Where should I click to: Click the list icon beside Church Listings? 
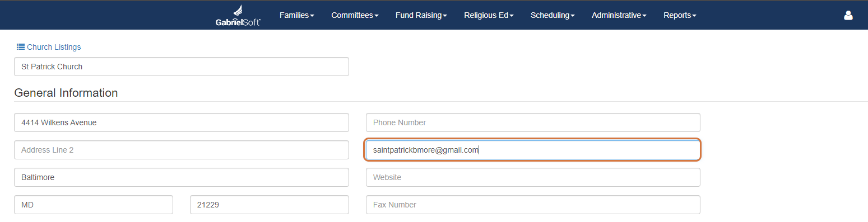pos(21,47)
